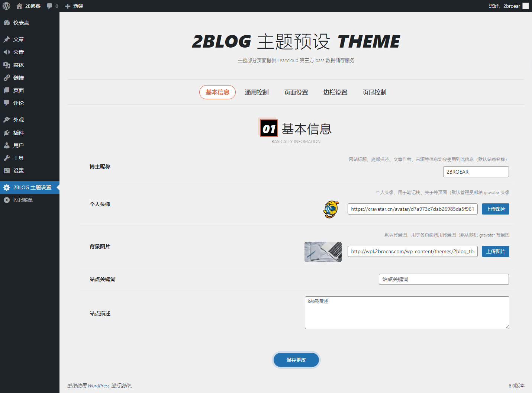Click the 页面 pages icon
This screenshot has height=393, width=532.
[x=7, y=90]
